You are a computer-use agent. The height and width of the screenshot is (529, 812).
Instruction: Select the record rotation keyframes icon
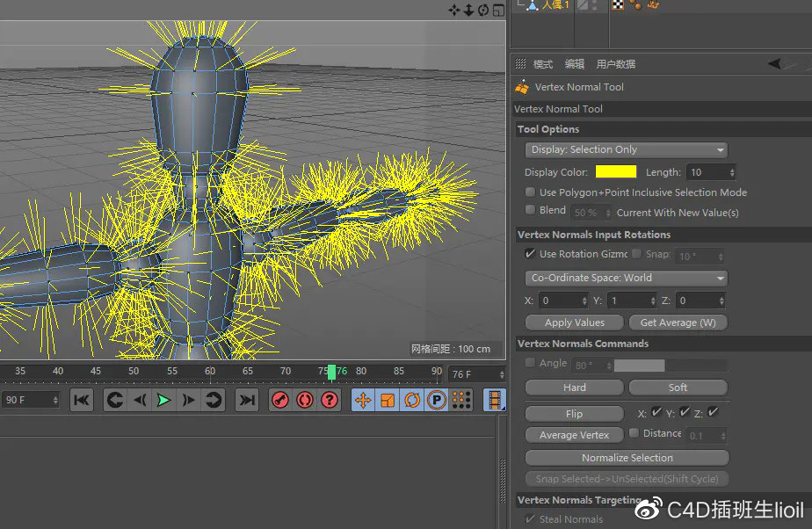pyautogui.click(x=411, y=401)
